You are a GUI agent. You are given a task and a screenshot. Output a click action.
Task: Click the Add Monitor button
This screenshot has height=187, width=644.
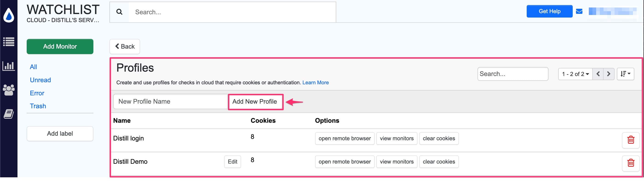pos(60,46)
